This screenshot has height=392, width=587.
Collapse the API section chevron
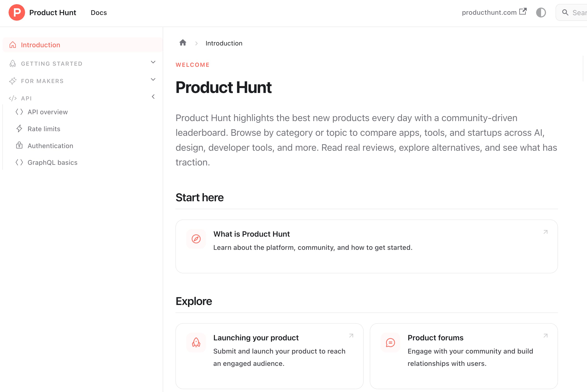[x=153, y=97]
